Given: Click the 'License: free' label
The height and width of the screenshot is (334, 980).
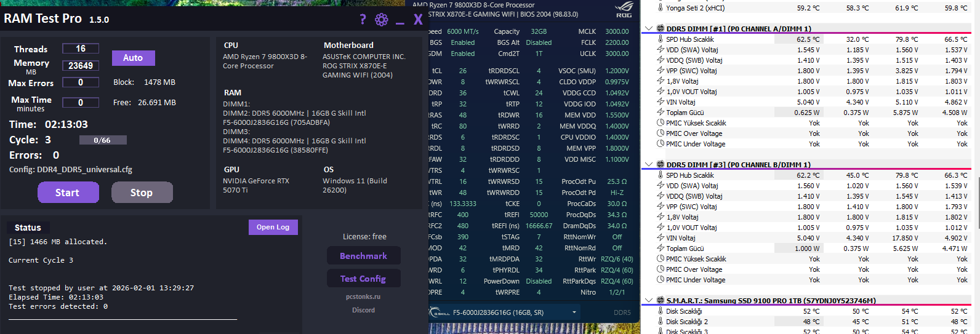Looking at the screenshot, I should click(x=364, y=236).
